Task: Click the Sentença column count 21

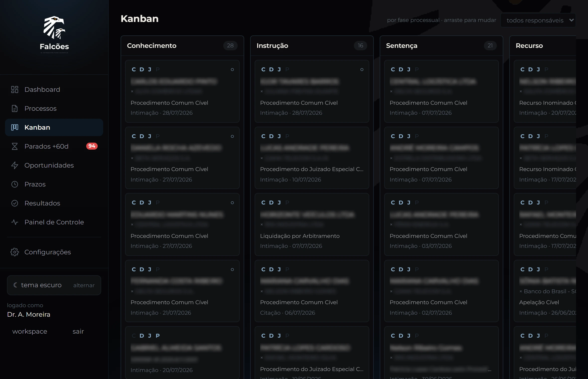Action: (x=490, y=46)
